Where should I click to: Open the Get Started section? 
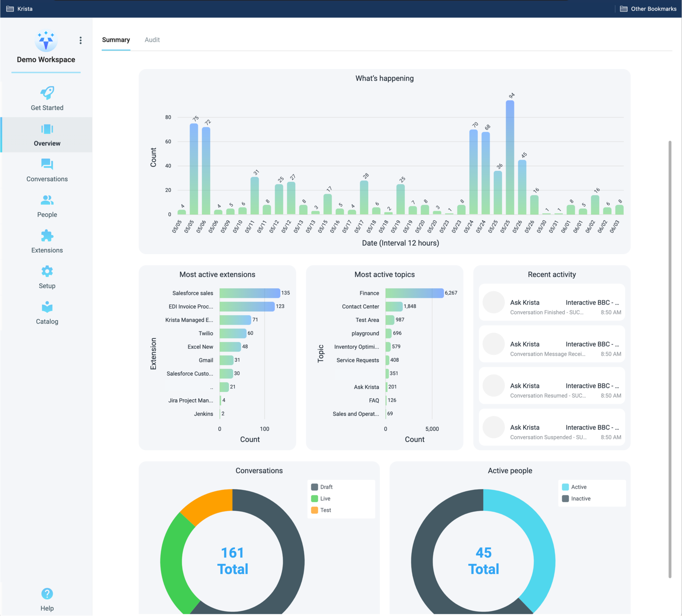[x=47, y=99]
